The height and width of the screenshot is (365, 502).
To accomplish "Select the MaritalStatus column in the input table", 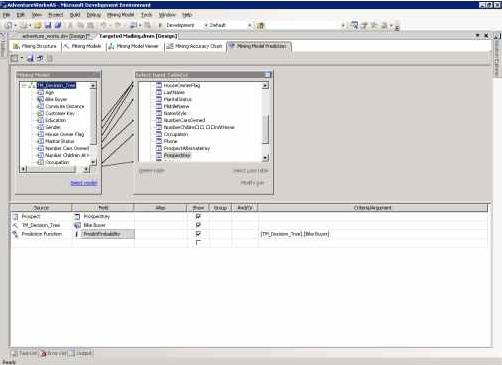I will click(x=178, y=99).
